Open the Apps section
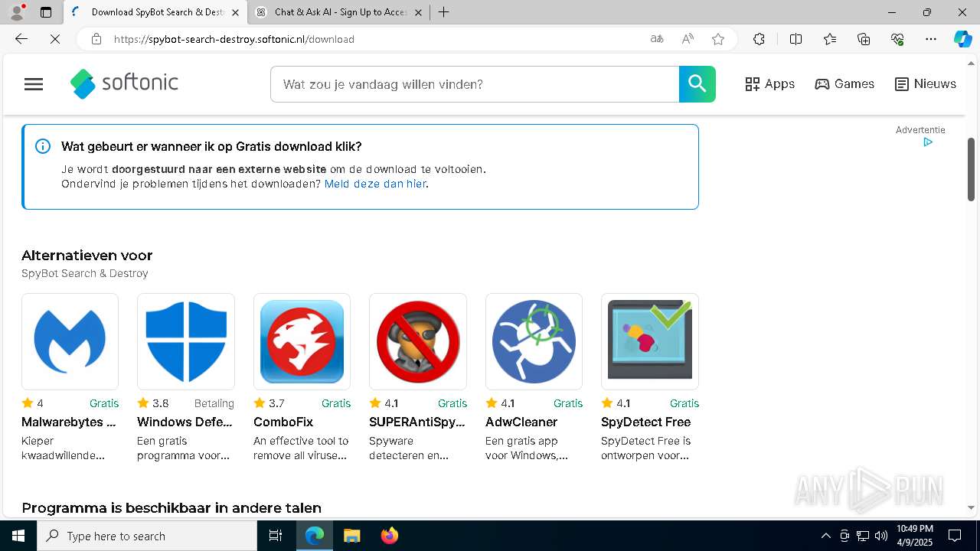 tap(770, 84)
